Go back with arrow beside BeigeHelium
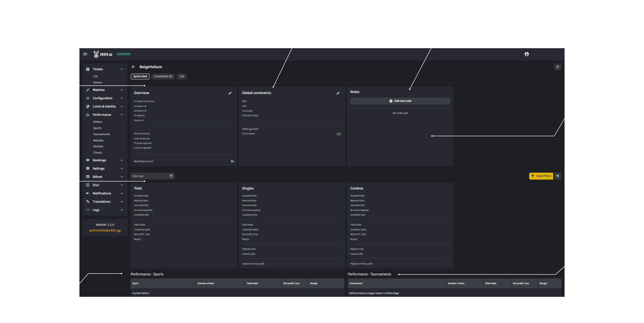The width and height of the screenshot is (644, 323). pos(133,67)
